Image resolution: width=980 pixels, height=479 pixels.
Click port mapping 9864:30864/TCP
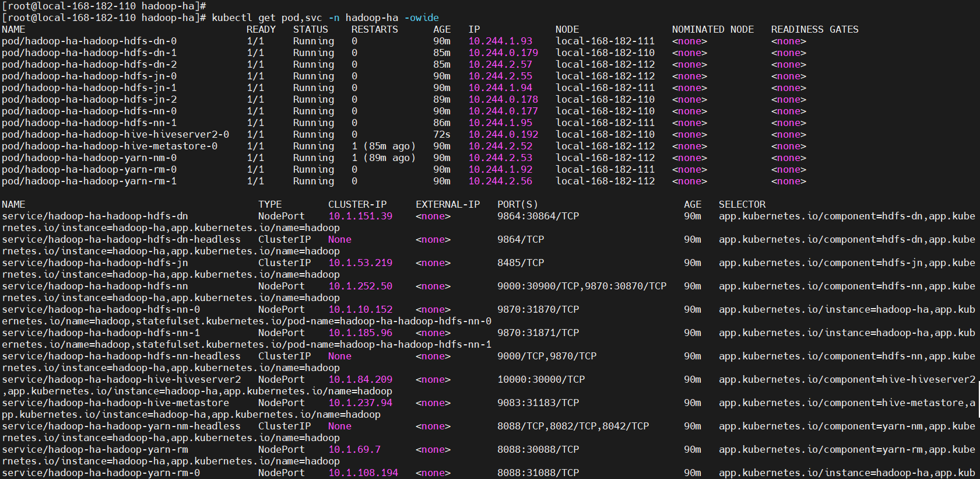pos(538,216)
